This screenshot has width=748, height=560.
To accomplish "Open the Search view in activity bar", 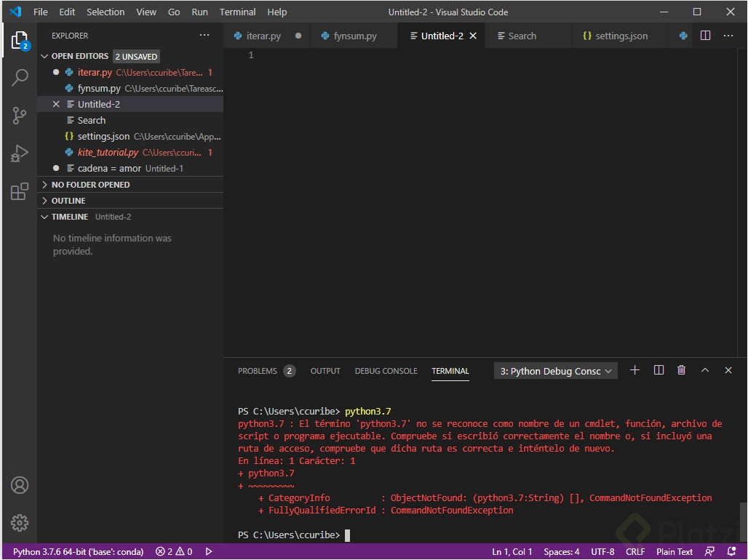I will (20, 77).
